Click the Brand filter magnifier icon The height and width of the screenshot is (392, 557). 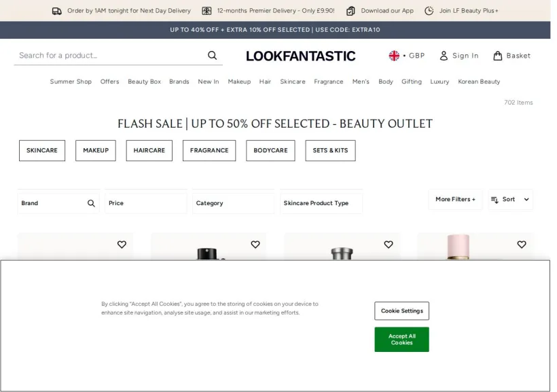[91, 203]
